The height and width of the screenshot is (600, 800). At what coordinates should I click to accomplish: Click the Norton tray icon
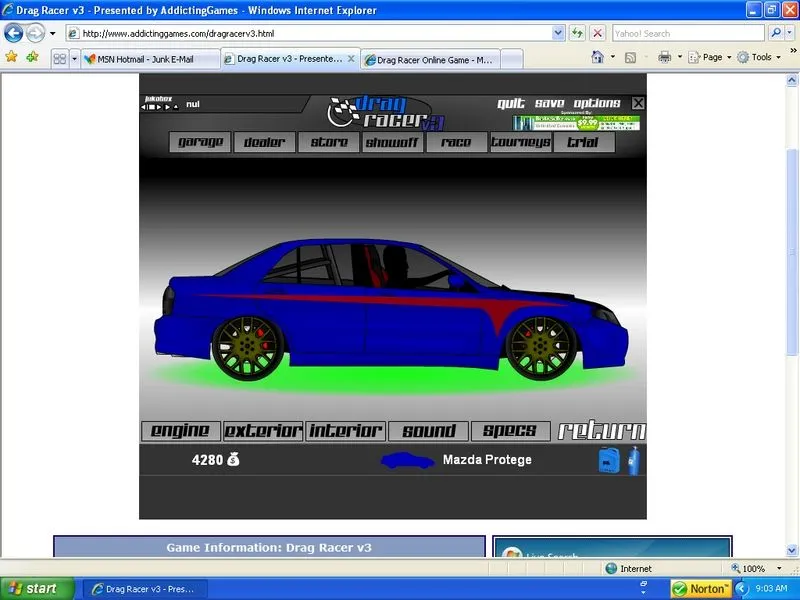[x=699, y=588]
